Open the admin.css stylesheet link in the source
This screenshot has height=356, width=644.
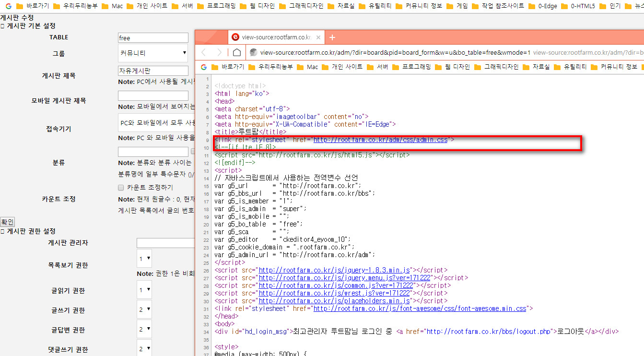tap(380, 140)
